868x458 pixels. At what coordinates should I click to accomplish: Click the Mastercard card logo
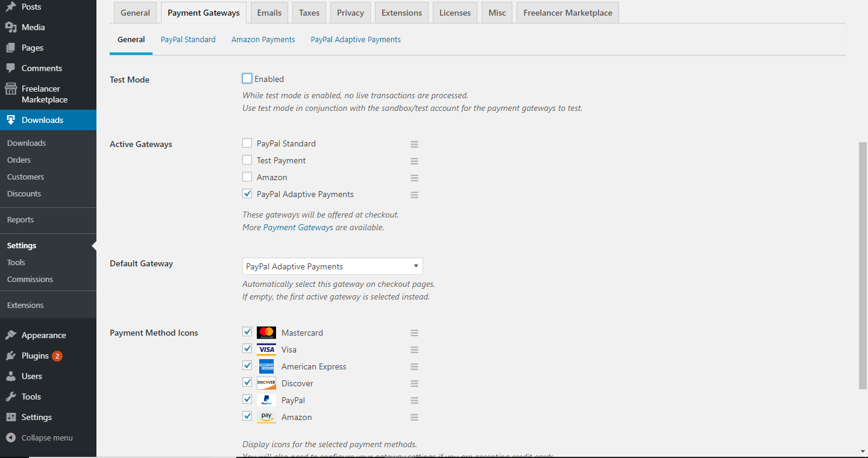point(266,333)
